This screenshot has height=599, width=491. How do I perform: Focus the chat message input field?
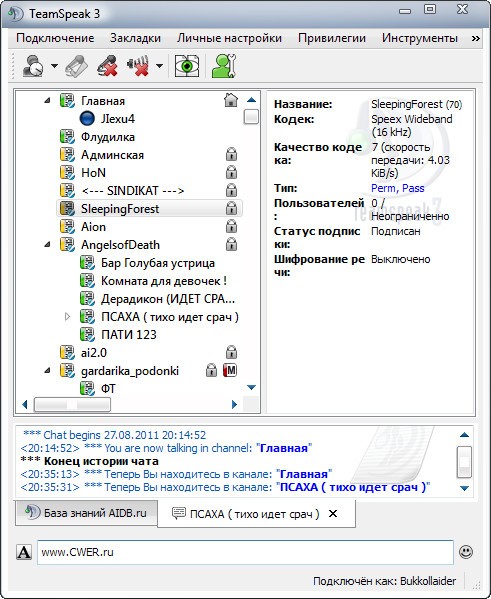(x=245, y=552)
